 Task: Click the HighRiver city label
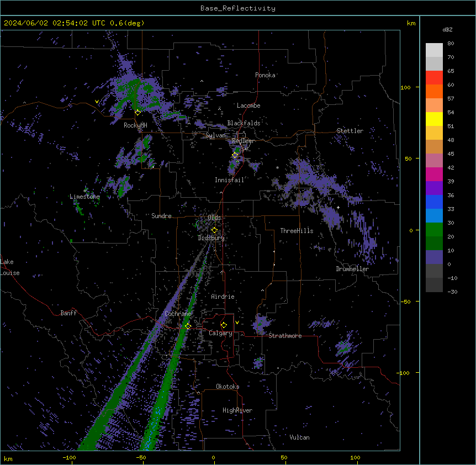point(237,410)
